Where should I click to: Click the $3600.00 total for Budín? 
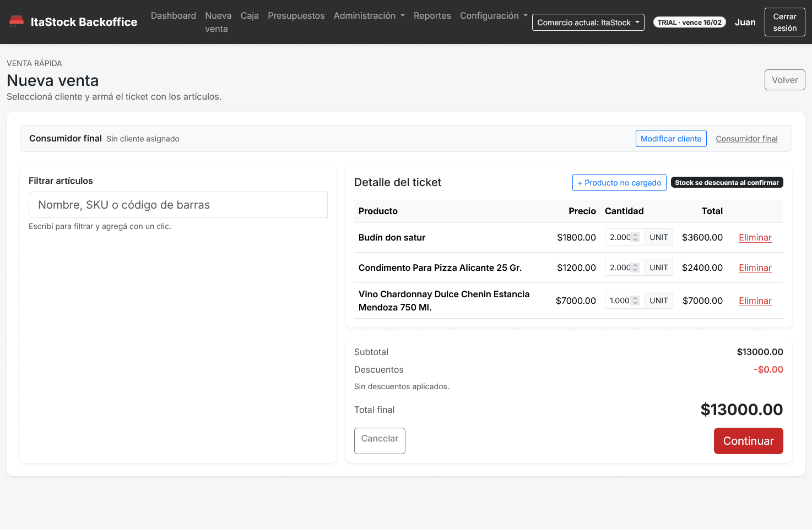tap(702, 237)
